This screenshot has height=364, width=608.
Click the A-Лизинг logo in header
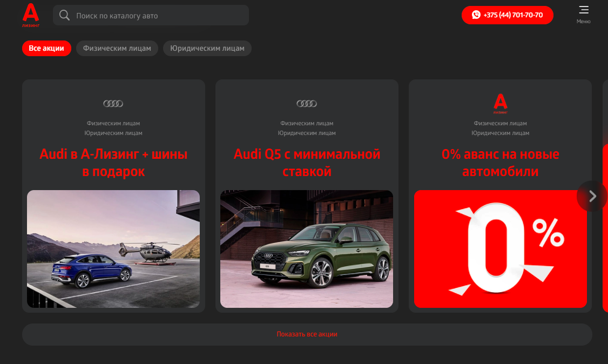(31, 15)
